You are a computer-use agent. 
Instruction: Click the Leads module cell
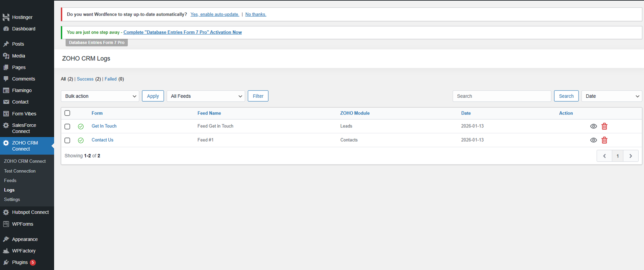click(346, 126)
